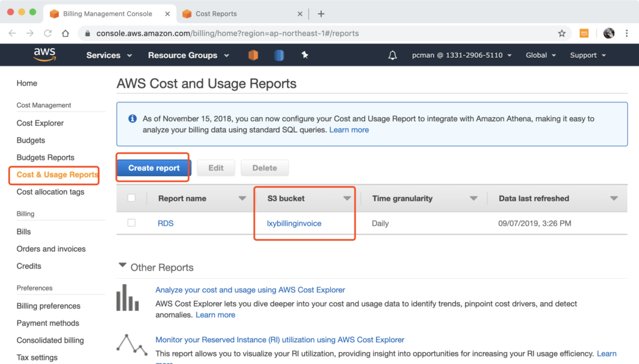
Task: Close the Cost Reports tab
Action: tap(300, 14)
